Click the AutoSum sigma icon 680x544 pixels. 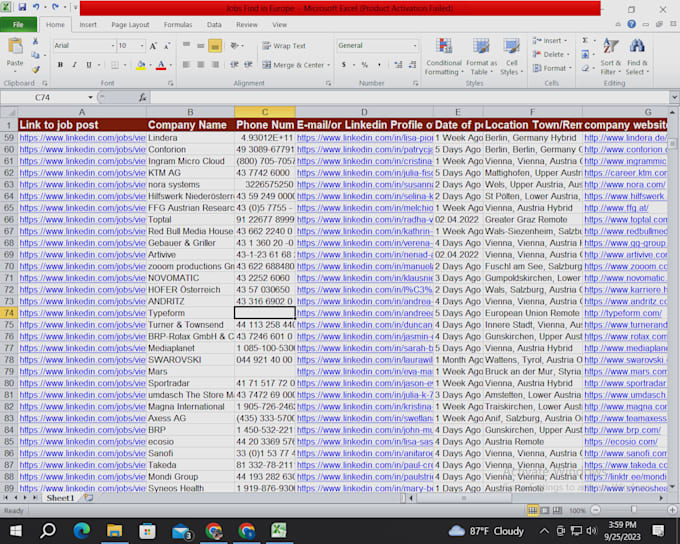pos(585,40)
